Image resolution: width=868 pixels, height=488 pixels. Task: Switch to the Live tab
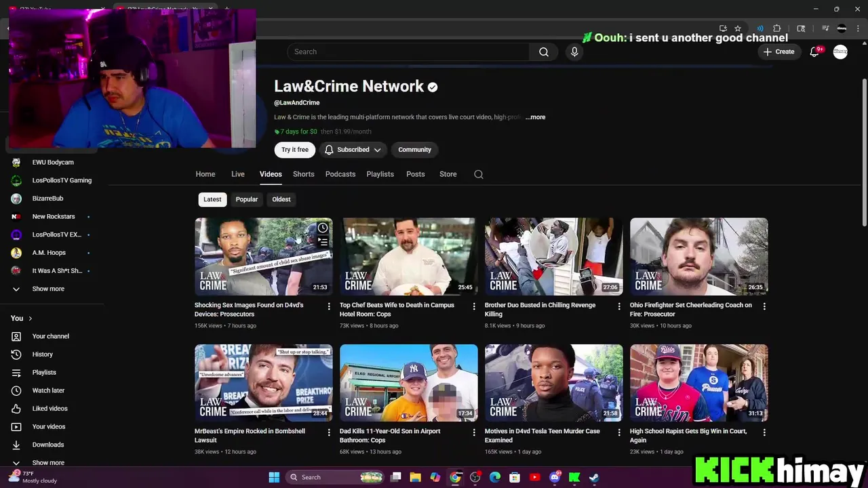[x=238, y=174]
